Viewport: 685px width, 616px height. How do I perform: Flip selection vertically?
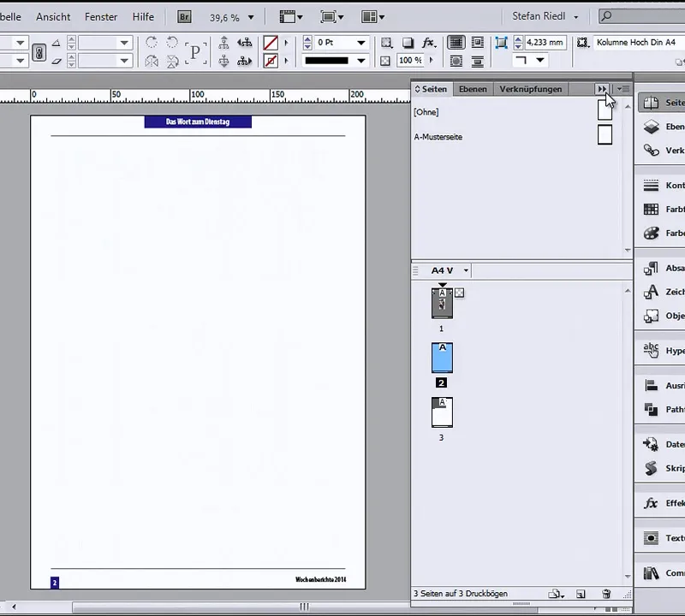173,61
